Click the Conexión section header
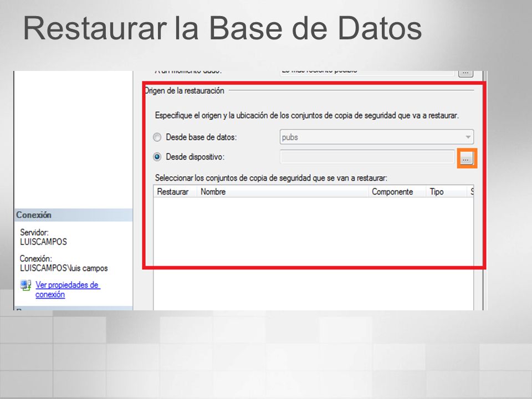 (x=73, y=215)
